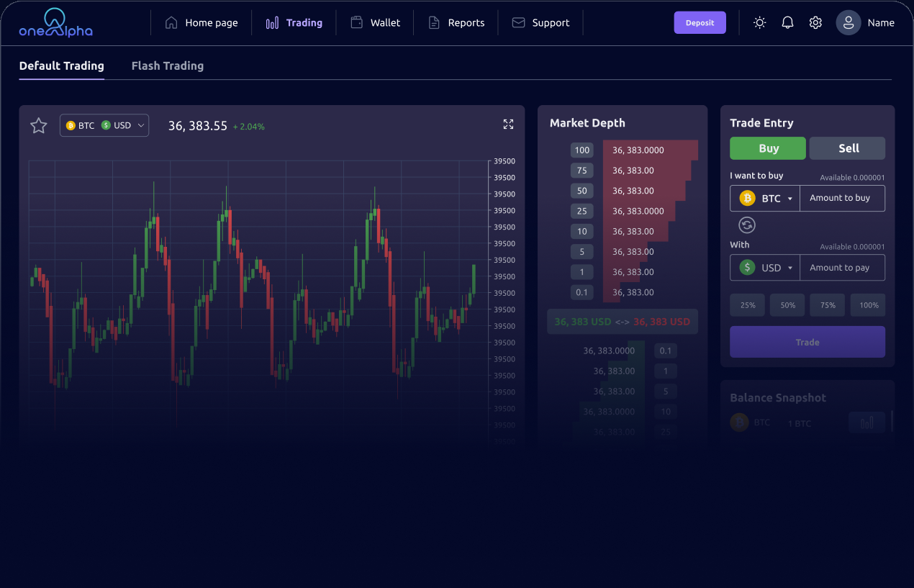Click the Deposit button
The height and width of the screenshot is (588, 914).
pos(700,22)
